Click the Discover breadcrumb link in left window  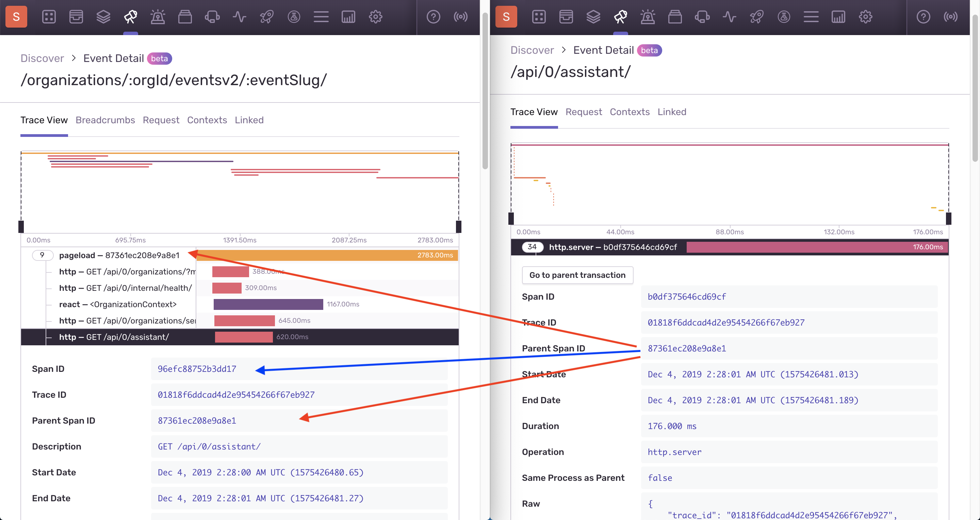(42, 58)
